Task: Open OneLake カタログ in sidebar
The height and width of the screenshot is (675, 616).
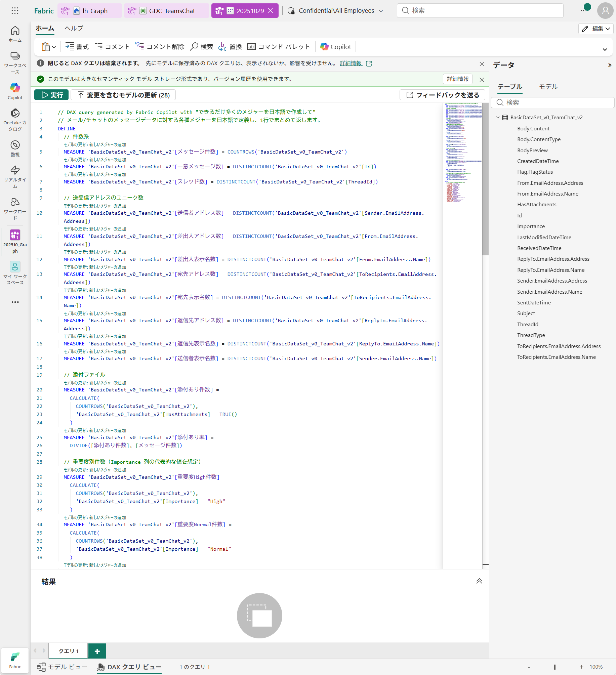Action: click(x=15, y=120)
